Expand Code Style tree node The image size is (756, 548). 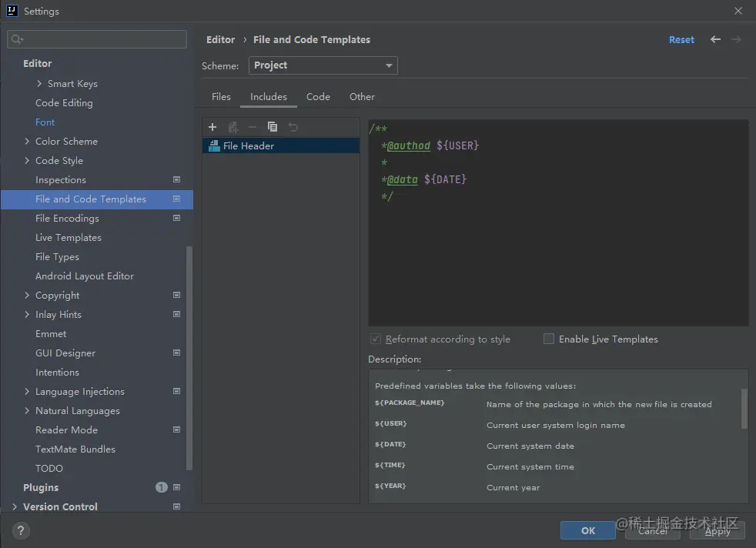[x=27, y=161]
